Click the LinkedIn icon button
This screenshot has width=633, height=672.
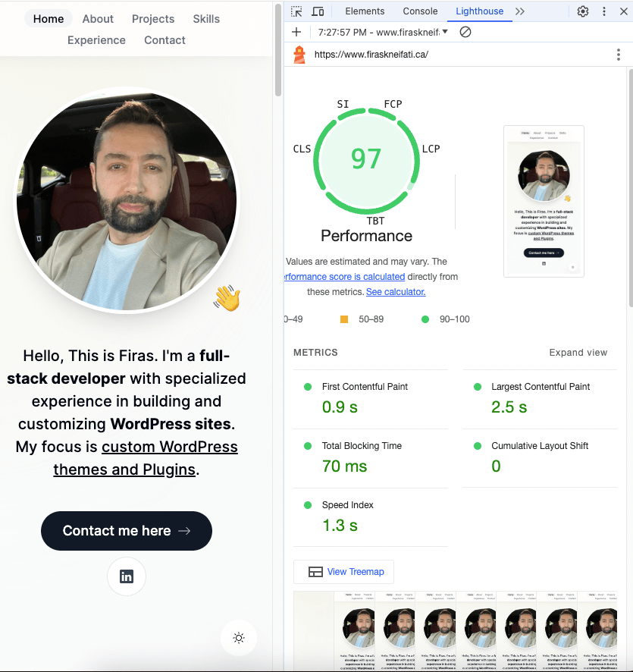127,576
